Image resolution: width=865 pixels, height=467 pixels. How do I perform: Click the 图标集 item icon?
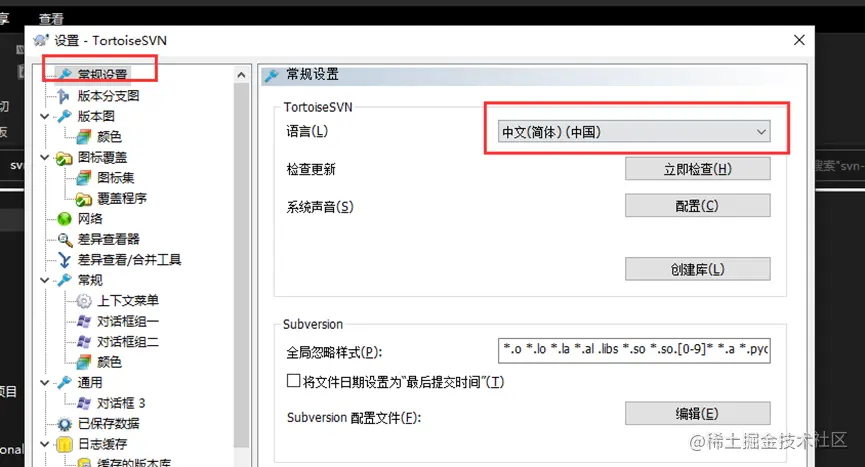84,178
